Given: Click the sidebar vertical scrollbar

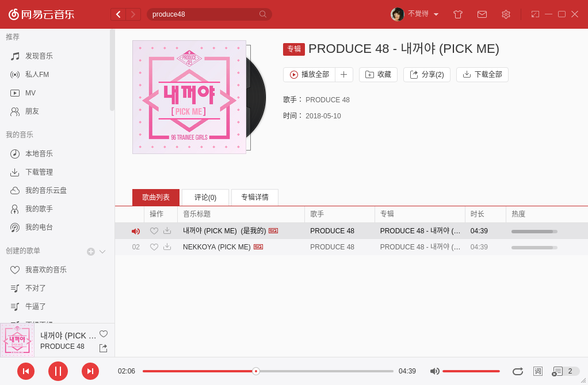Looking at the screenshot, I should pyautogui.click(x=112, y=70).
